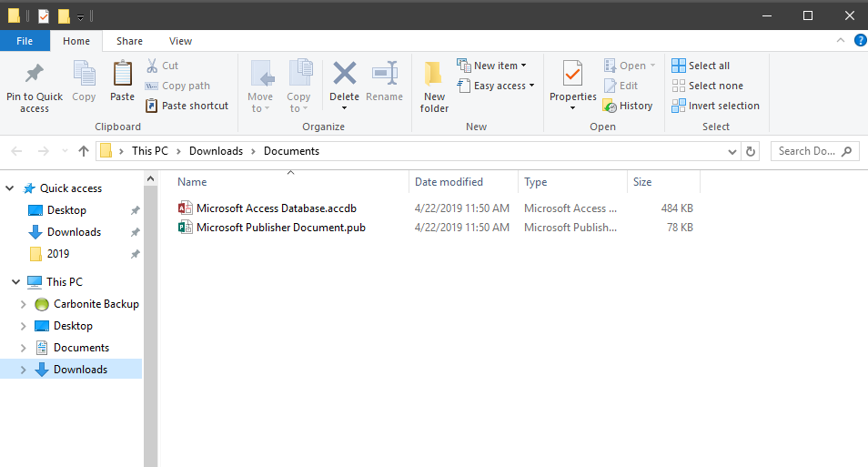Click Select none in ribbon

point(707,86)
